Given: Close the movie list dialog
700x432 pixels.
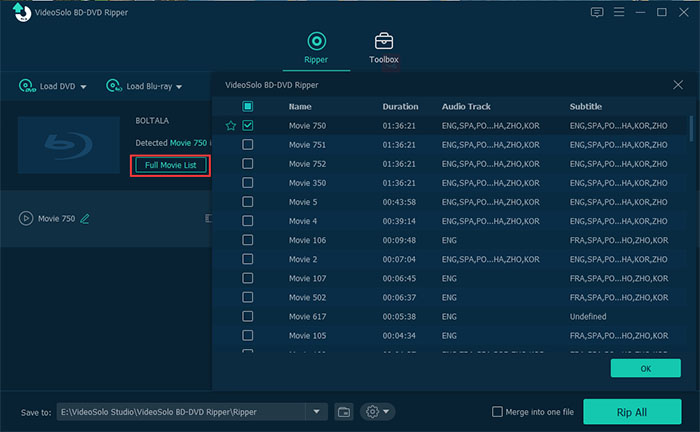Looking at the screenshot, I should (678, 85).
